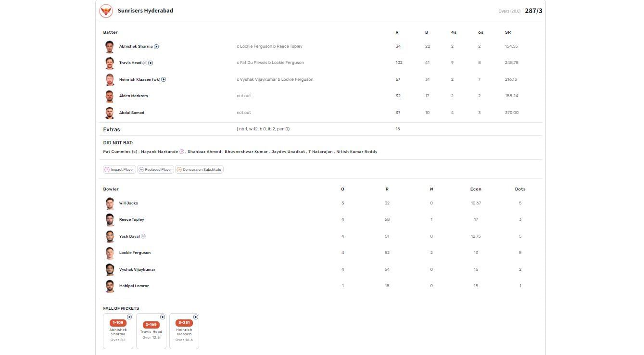Open Abdul Samad's player name link
This screenshot has height=355, width=644.
coord(131,113)
